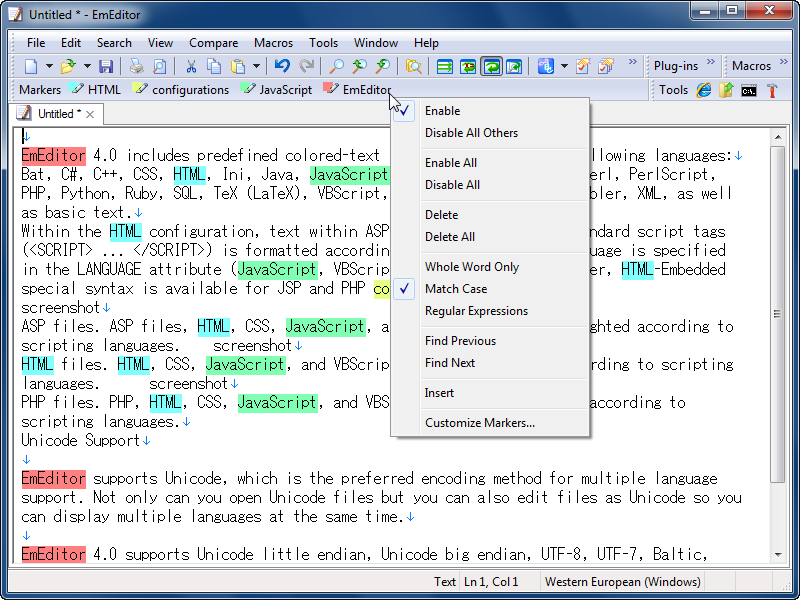Viewport: 800px width, 600px height.
Task: Save the document with the floppy disk icon
Action: point(106,66)
